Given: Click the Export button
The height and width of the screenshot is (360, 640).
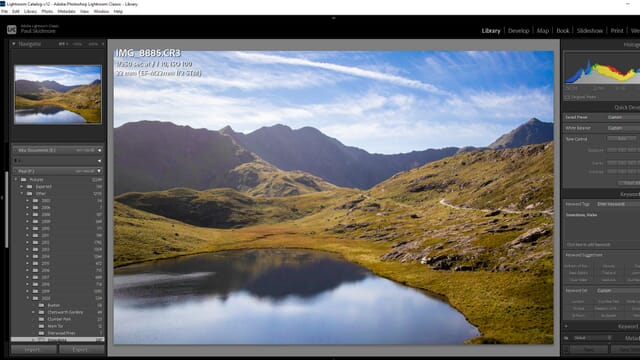Looking at the screenshot, I should tap(81, 349).
